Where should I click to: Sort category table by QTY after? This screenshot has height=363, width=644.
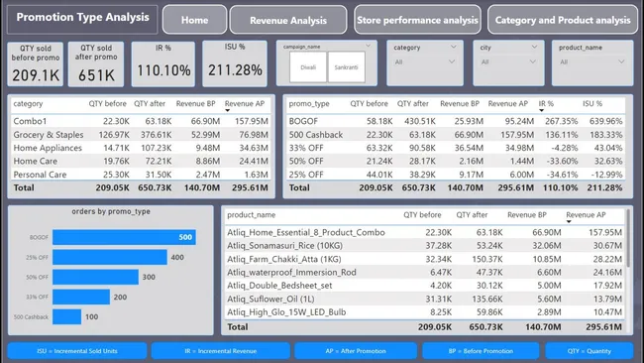coord(150,104)
